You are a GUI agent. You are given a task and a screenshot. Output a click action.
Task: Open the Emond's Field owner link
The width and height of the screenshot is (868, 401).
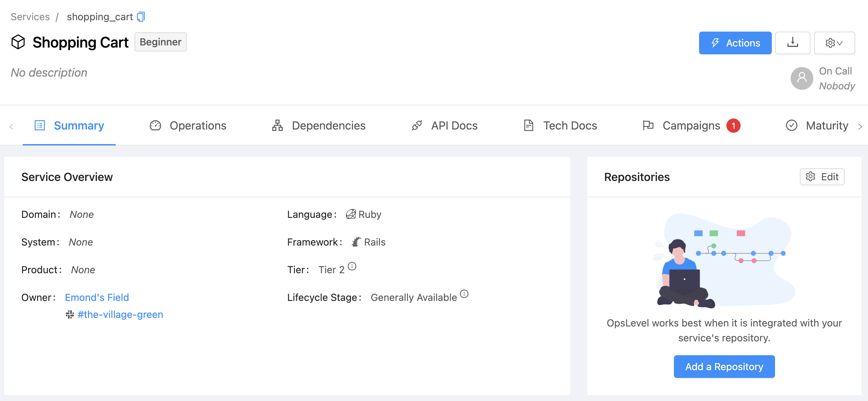click(x=97, y=297)
